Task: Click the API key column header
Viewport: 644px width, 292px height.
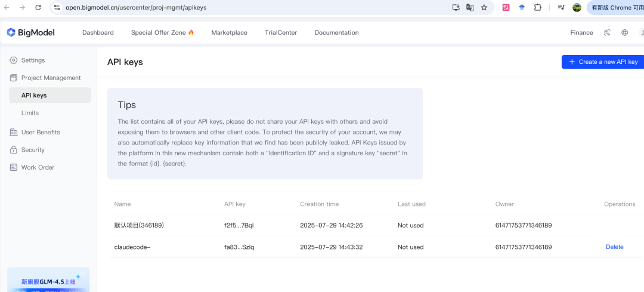Action: click(x=234, y=204)
